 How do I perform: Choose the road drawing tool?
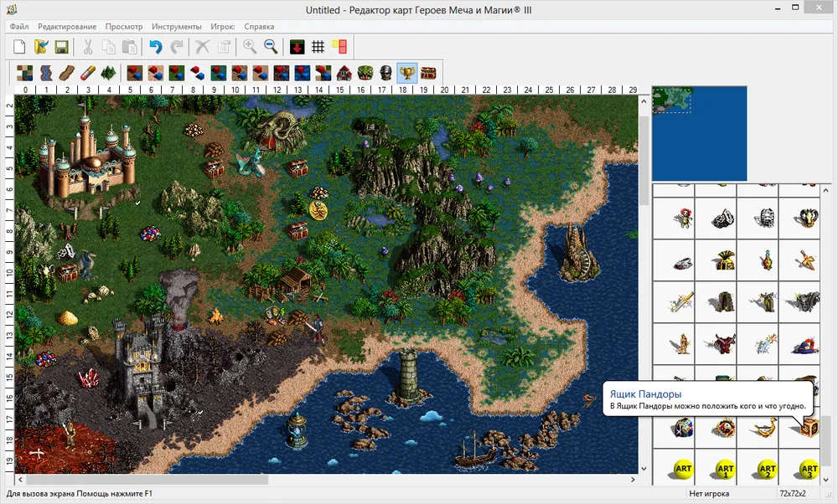click(x=66, y=72)
